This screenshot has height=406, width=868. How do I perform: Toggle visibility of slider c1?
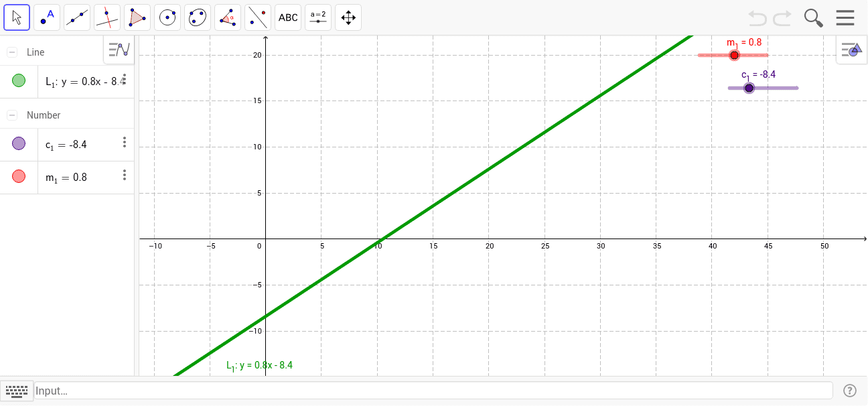[x=19, y=143]
